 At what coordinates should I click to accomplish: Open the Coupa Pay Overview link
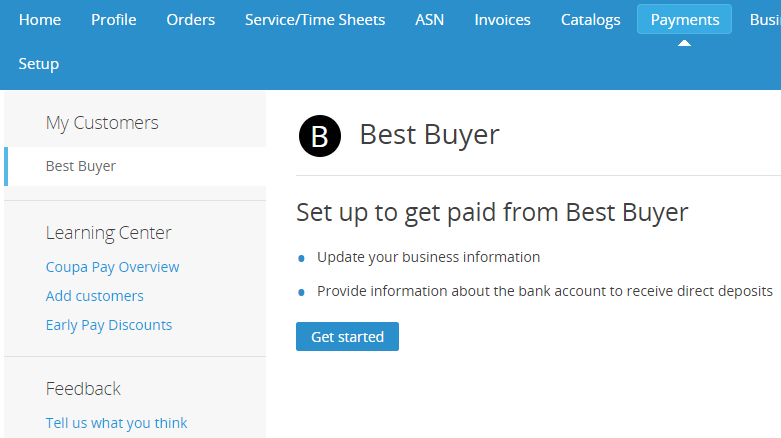pyautogui.click(x=113, y=267)
